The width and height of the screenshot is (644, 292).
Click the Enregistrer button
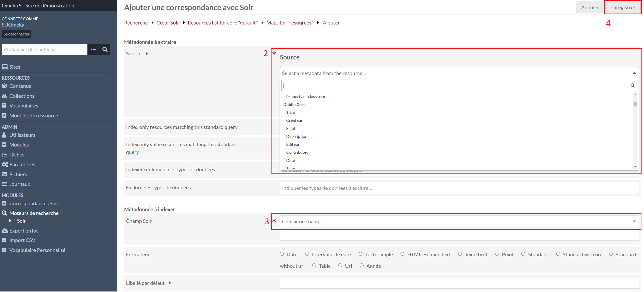point(623,7)
